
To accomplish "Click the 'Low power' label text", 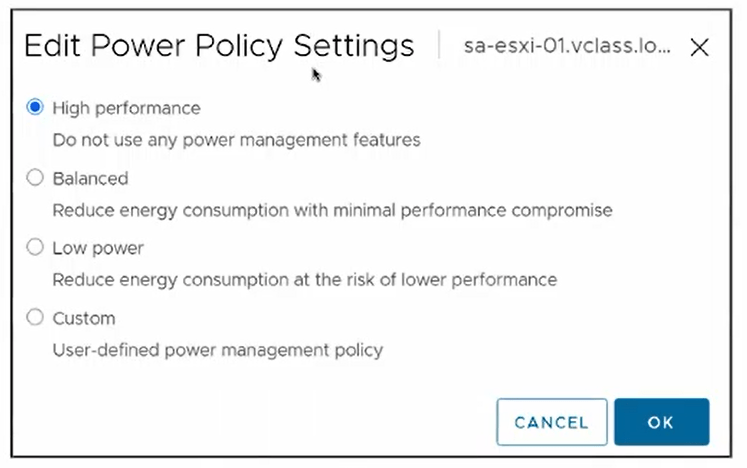I will (98, 248).
